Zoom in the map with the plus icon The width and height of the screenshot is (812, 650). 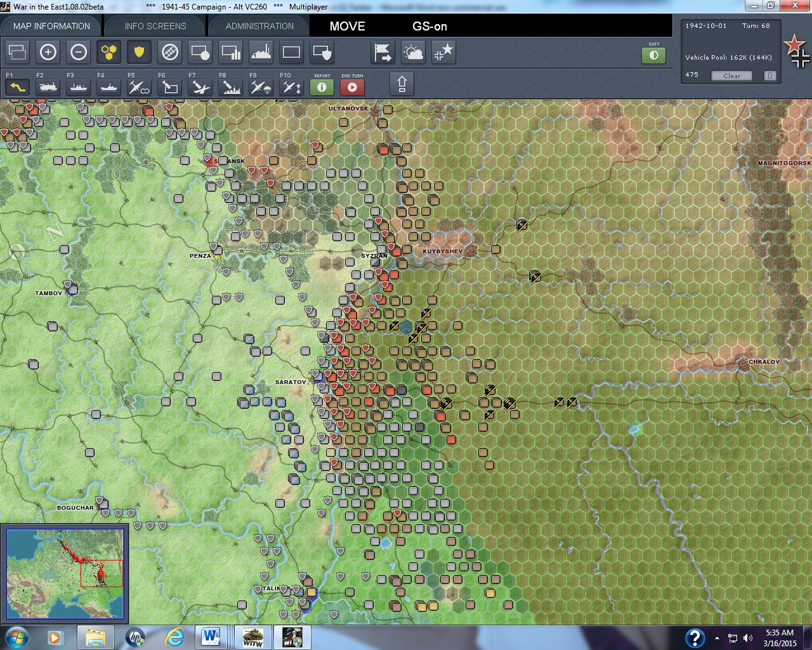click(48, 52)
